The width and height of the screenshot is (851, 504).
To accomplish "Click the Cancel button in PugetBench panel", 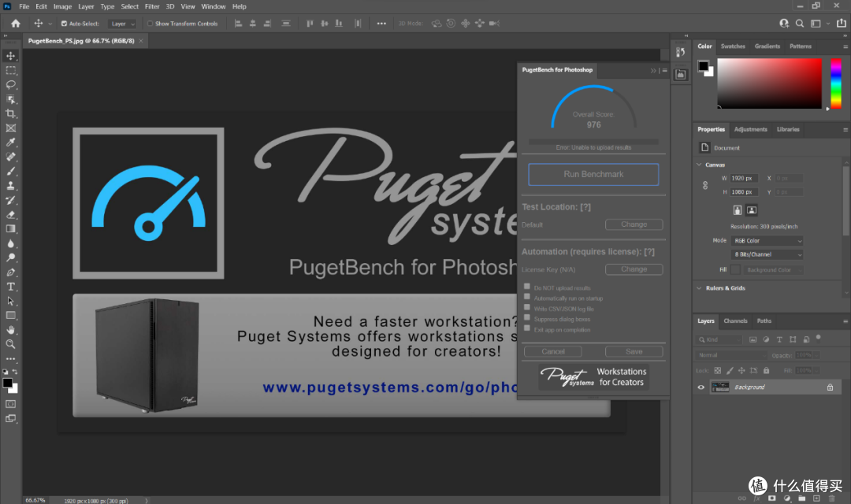I will tap(553, 351).
